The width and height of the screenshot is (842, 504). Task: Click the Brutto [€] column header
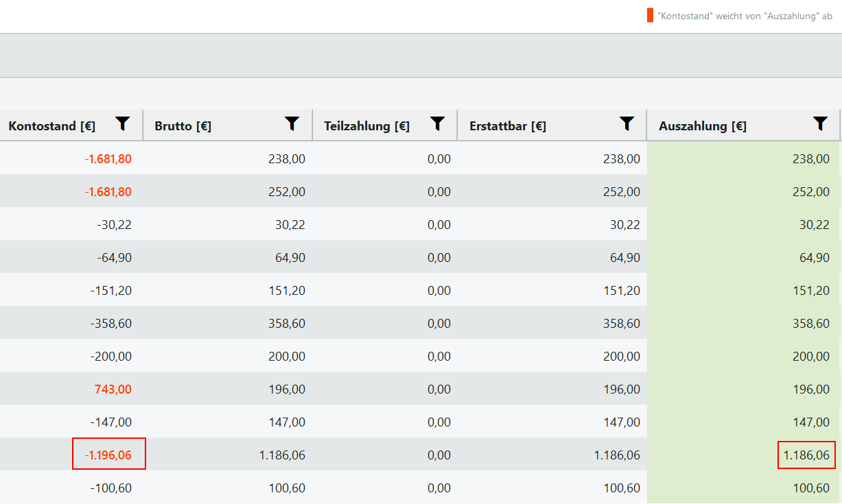tap(183, 126)
